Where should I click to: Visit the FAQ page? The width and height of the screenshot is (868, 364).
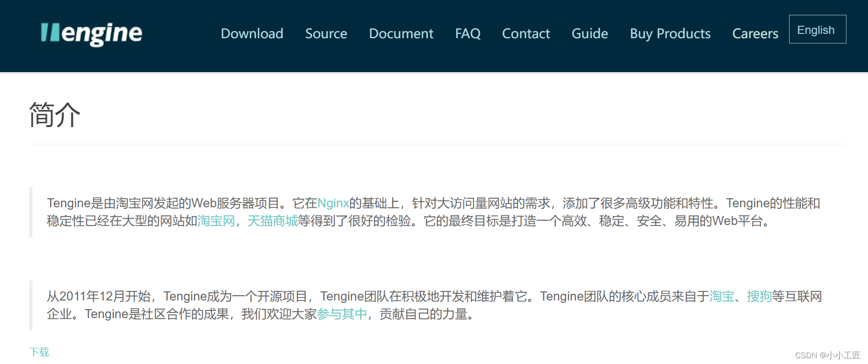point(468,33)
